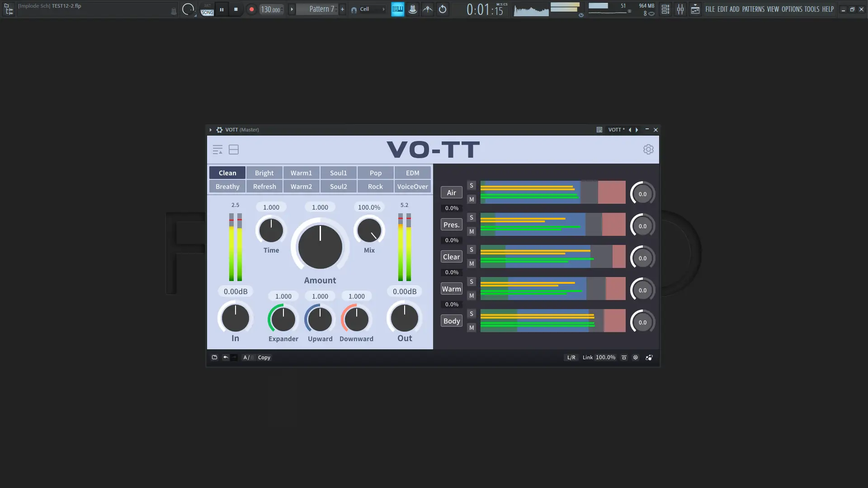Click the Amount knob
Viewport: 868px width, 488px height.
tap(320, 247)
